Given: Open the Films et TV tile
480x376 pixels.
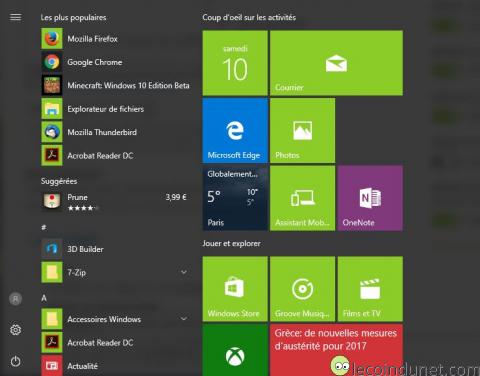Looking at the screenshot, I should coord(370,289).
